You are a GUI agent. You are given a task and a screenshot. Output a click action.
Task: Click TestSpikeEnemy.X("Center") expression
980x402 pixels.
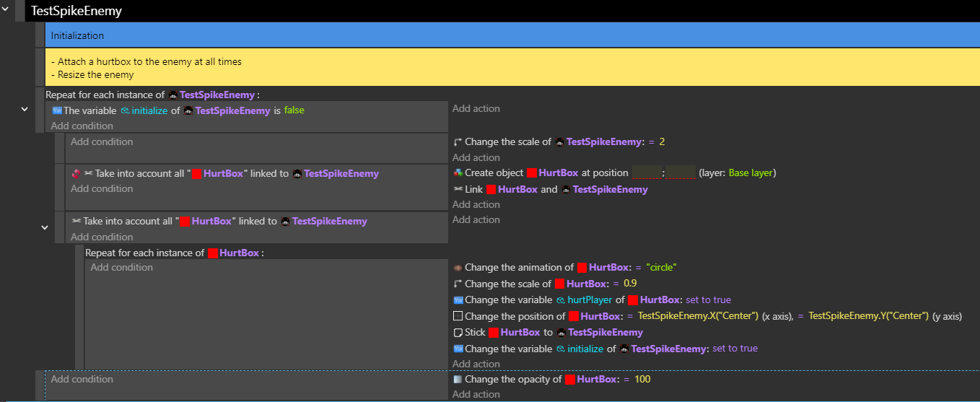(699, 316)
